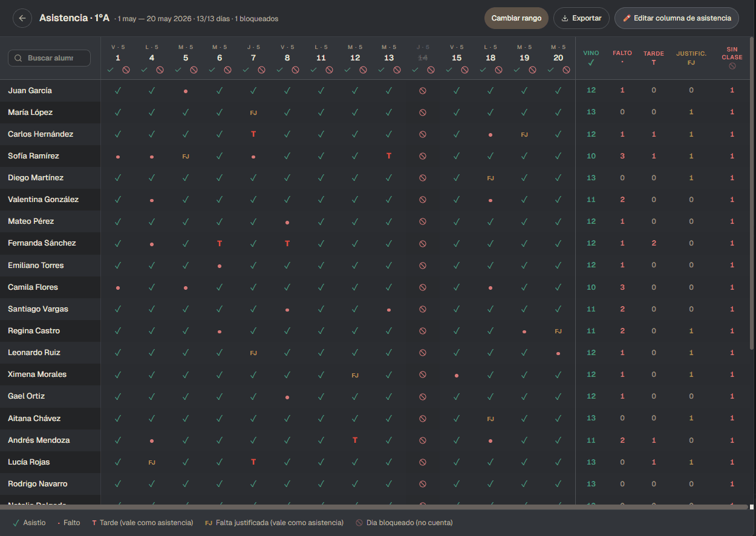Click the blocked icon for Juan García on day 14

coord(423,91)
